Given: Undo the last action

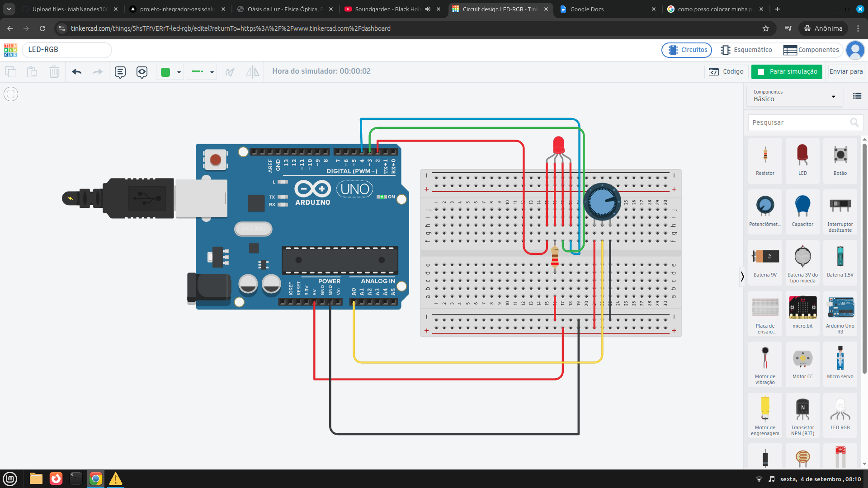Looking at the screenshot, I should [77, 72].
